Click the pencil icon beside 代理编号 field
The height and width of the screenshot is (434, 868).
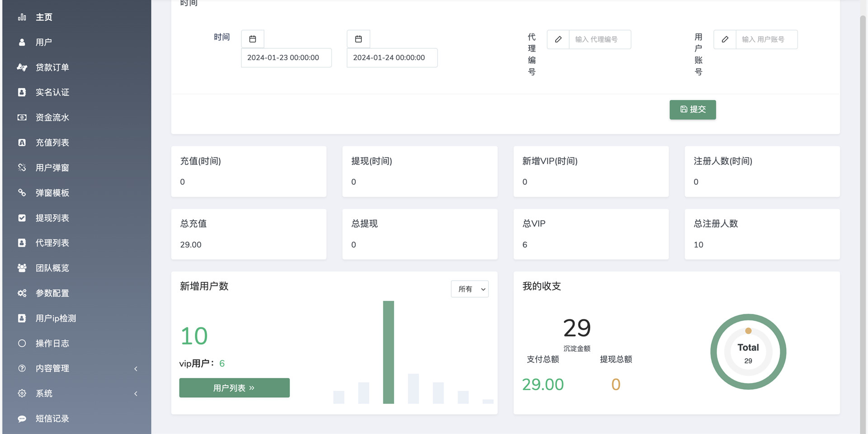558,39
